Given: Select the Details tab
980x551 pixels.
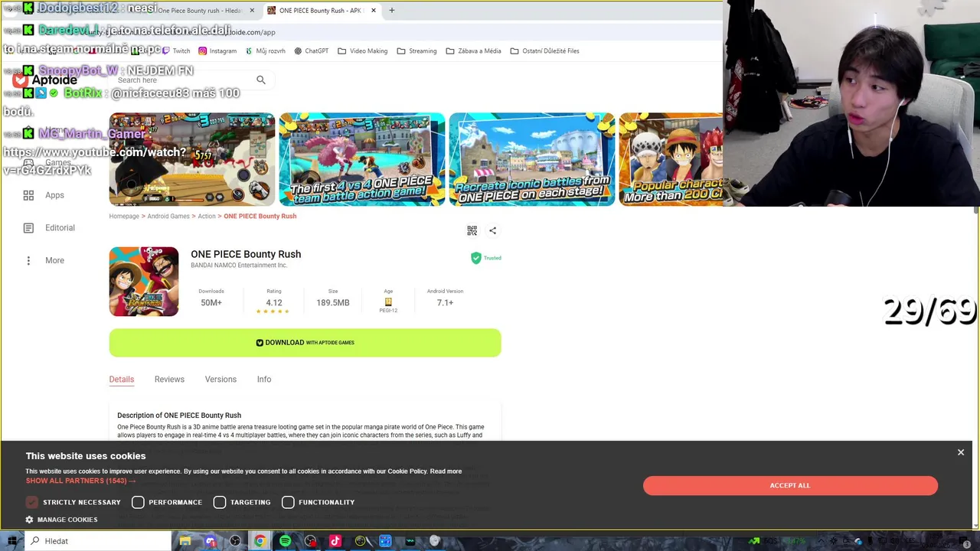Looking at the screenshot, I should [121, 379].
